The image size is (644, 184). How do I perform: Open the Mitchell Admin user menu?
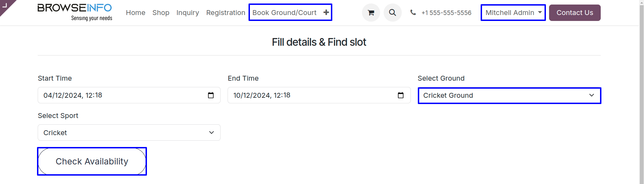tap(513, 13)
